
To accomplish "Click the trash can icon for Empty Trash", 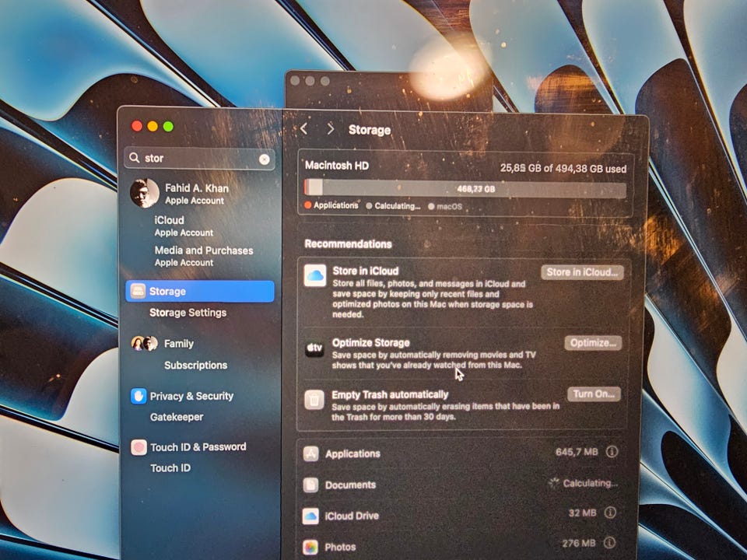I will coord(314,400).
